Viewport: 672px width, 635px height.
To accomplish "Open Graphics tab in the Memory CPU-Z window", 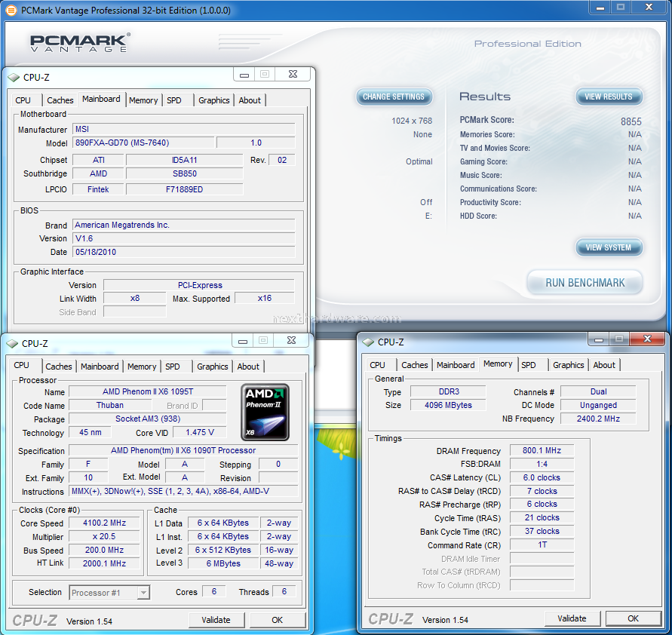I will pos(568,365).
